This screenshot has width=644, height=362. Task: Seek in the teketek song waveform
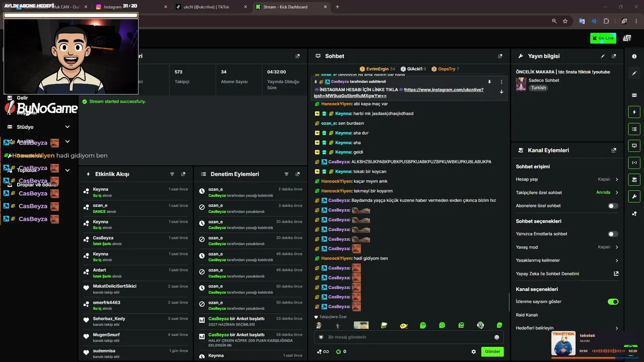608,351
